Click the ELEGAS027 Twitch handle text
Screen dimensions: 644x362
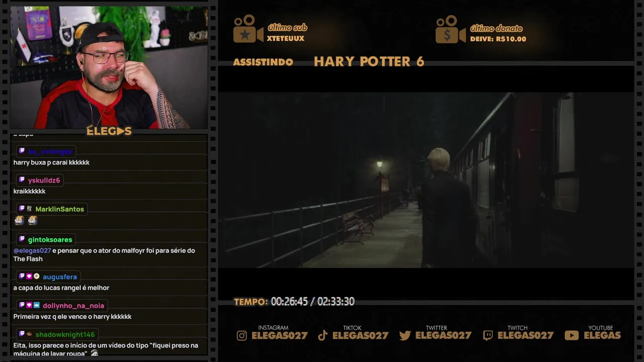pyautogui.click(x=525, y=335)
